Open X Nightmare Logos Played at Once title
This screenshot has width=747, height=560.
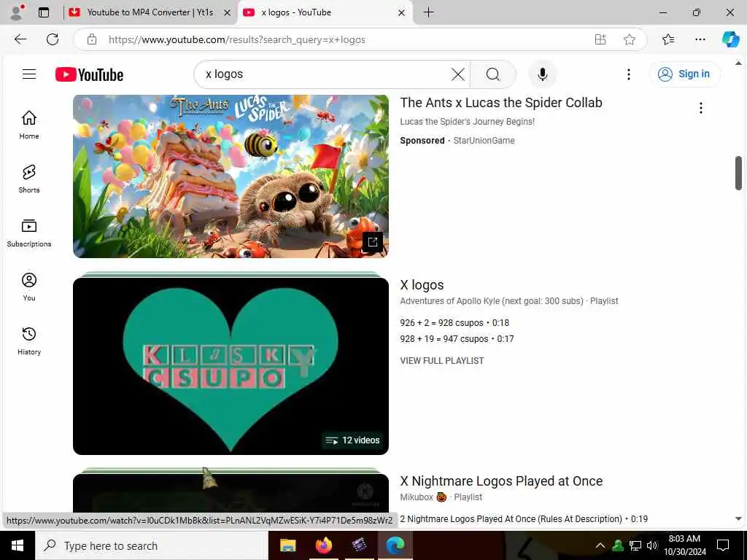click(501, 481)
